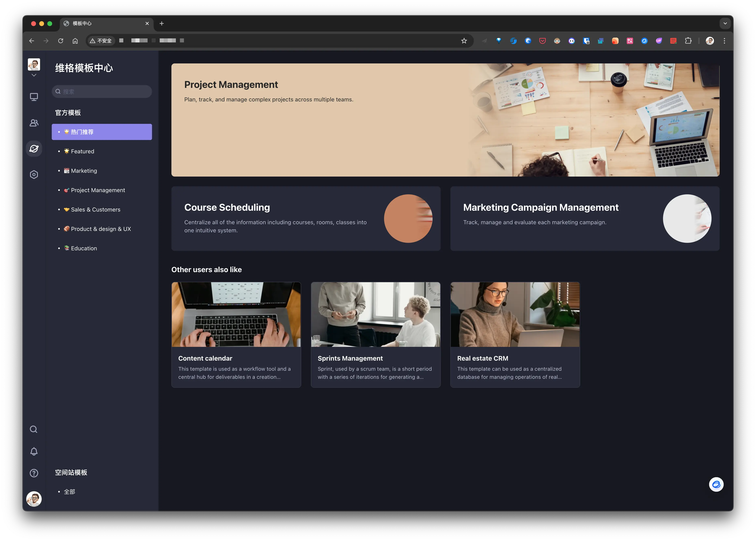Click the floating blue chat widget icon
The height and width of the screenshot is (541, 756).
(716, 484)
